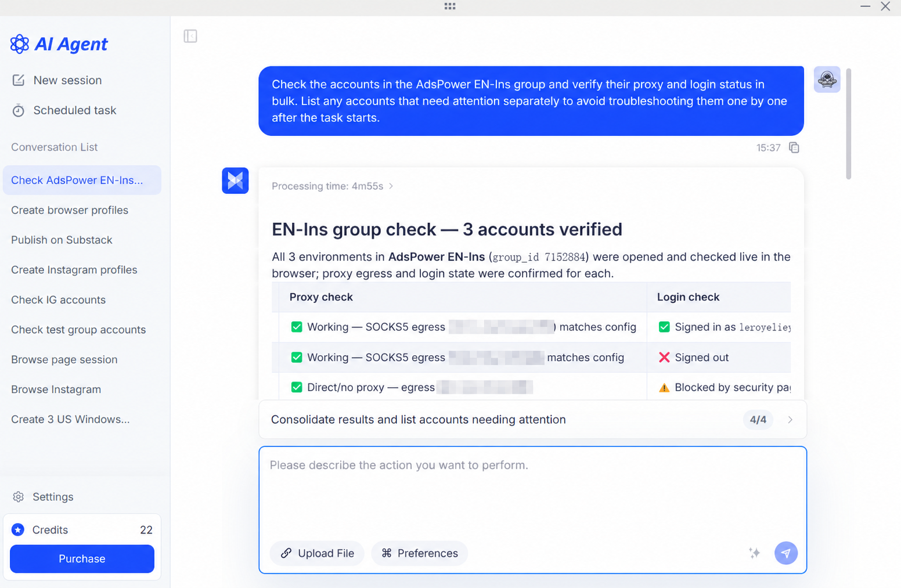
Task: Click the agent response logo icon
Action: 235,181
